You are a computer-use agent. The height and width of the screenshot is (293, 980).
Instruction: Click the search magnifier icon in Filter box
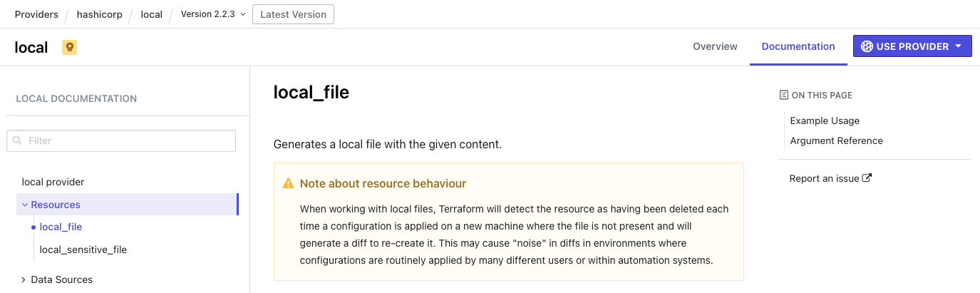pos(17,140)
